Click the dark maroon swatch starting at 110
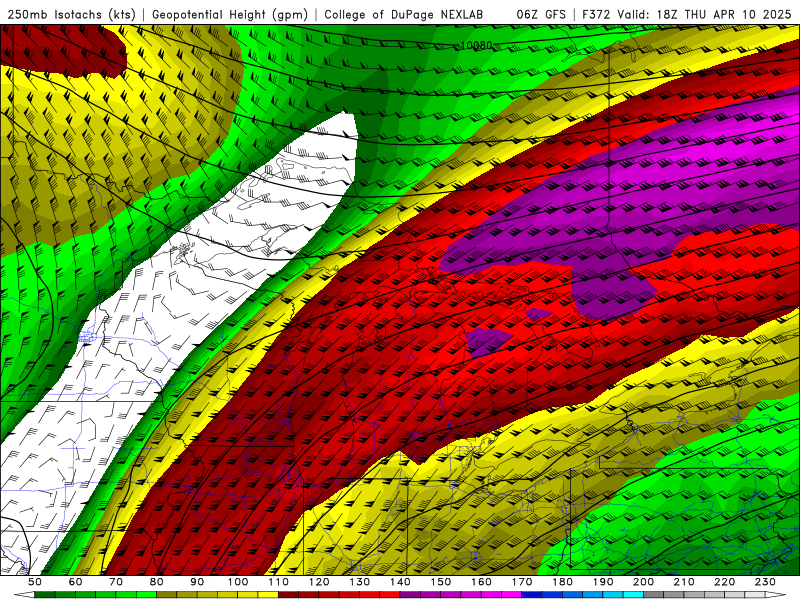 288,594
